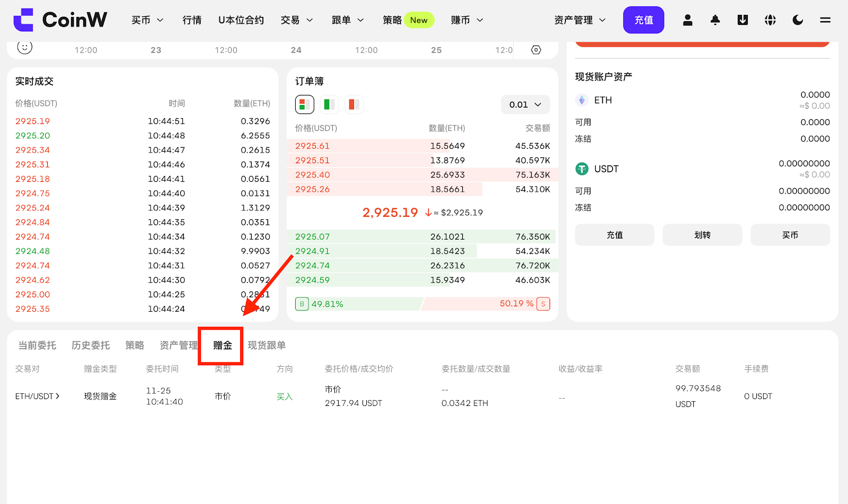Select the 赠金 tab

click(x=223, y=346)
